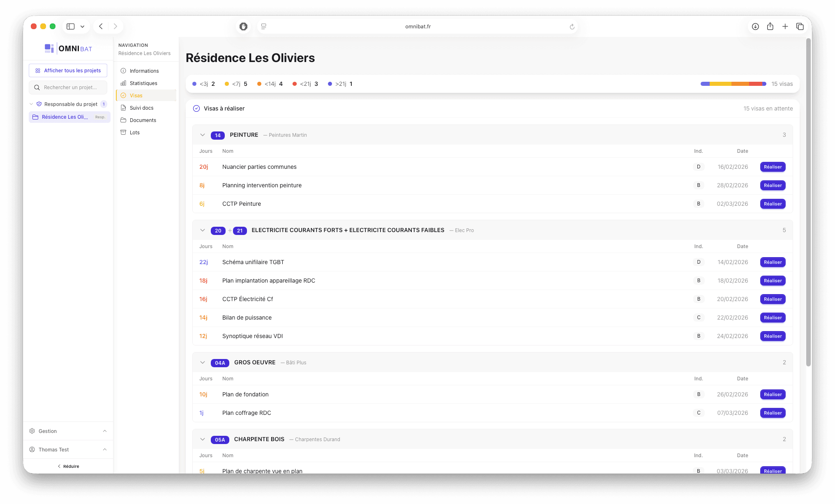Click the Gestion gear icon
The image size is (835, 504).
[x=32, y=431]
